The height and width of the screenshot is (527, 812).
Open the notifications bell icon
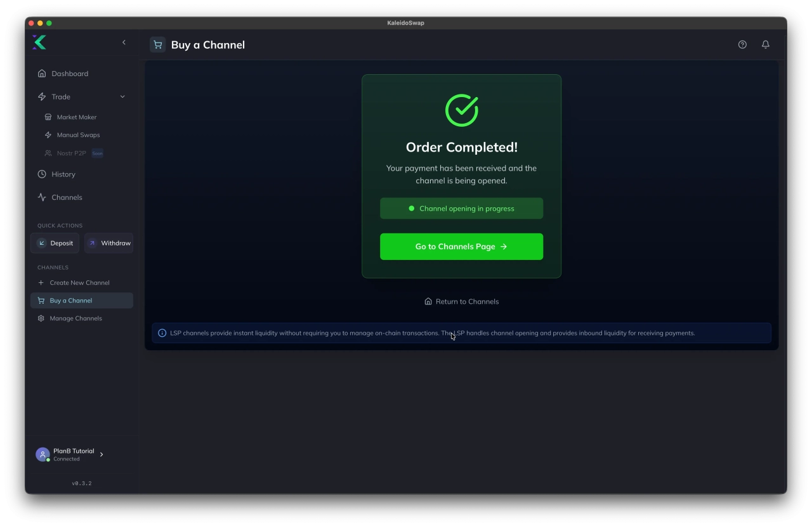766,44
